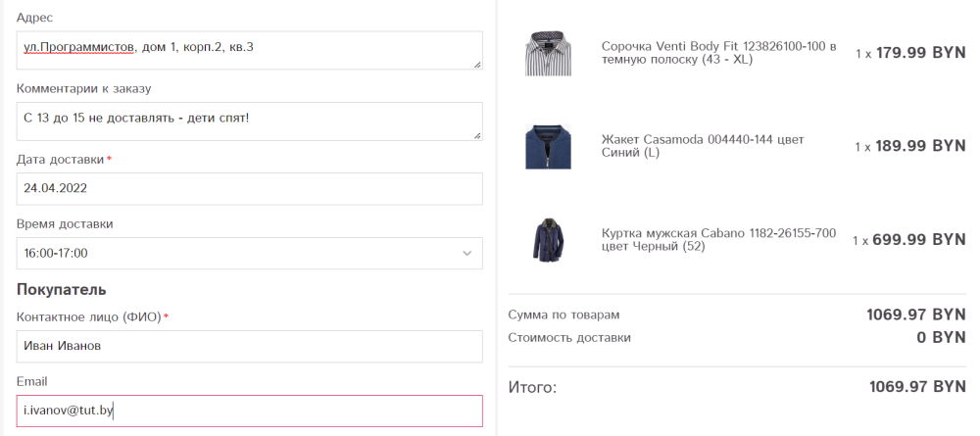Click the Итого total amount 1069.97 BYN
This screenshot has height=436, width=980.
pyautogui.click(x=917, y=387)
